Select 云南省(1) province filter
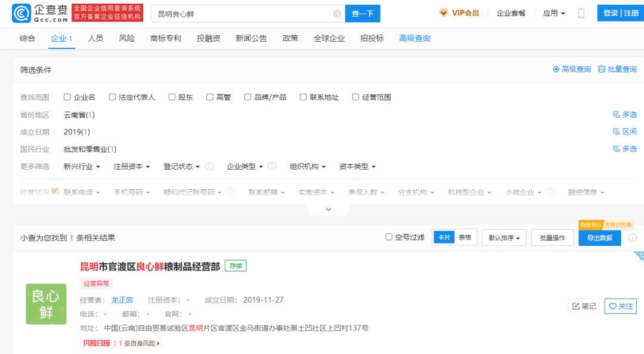 (x=79, y=115)
